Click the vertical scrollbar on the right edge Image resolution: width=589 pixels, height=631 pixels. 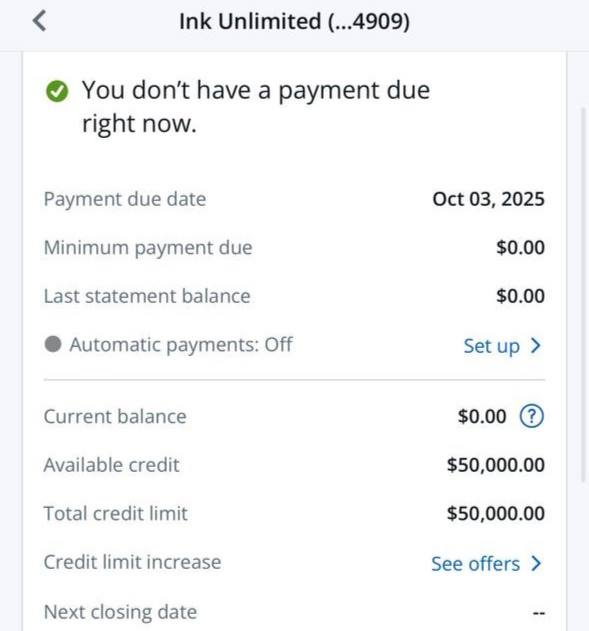[x=584, y=294]
